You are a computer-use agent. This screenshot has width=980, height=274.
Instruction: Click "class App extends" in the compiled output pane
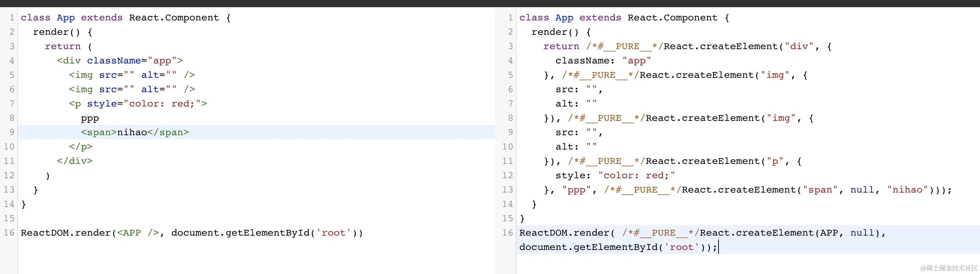click(570, 18)
